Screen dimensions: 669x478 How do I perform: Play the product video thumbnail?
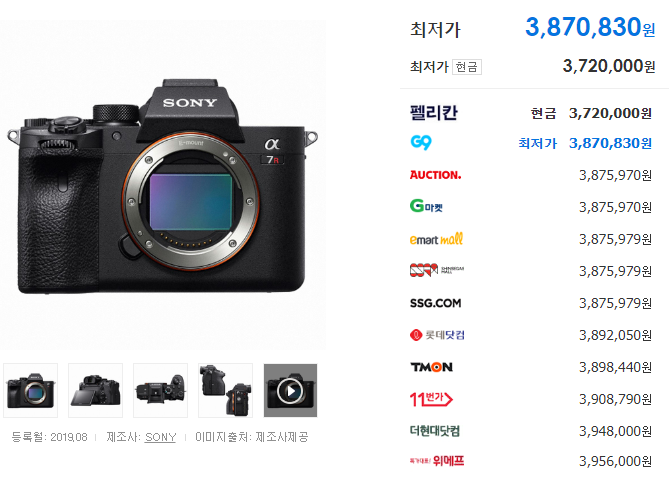click(x=291, y=390)
